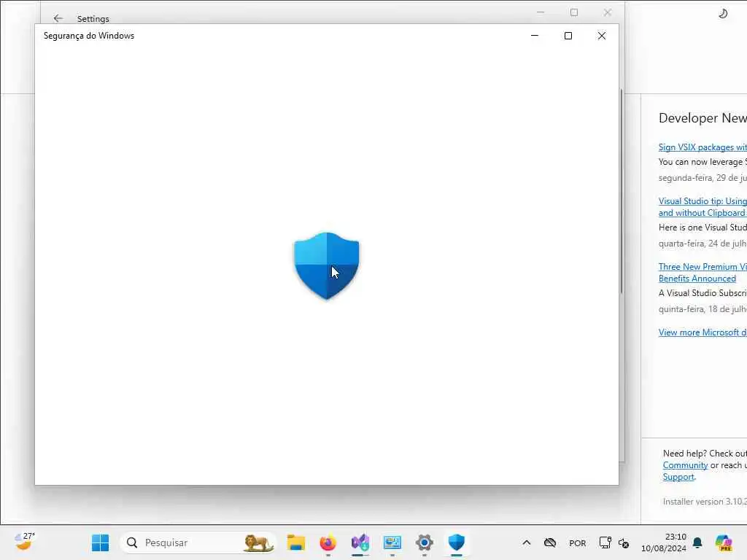This screenshot has width=747, height=560.
Task: Switch to Settings gear taskbar icon
Action: pyautogui.click(x=424, y=542)
